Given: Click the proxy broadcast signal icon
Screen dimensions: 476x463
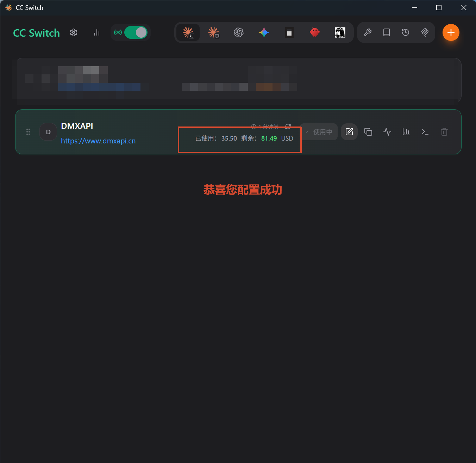Looking at the screenshot, I should pos(118,32).
